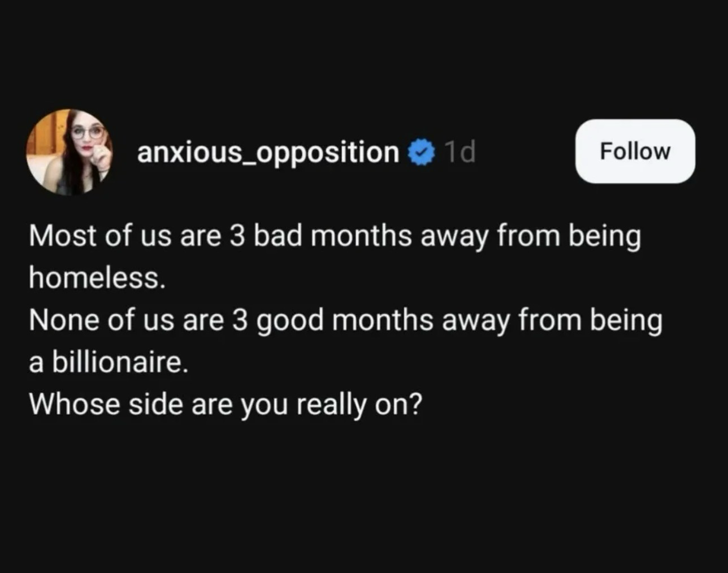Click the number 3 before "bad months"

(237, 236)
